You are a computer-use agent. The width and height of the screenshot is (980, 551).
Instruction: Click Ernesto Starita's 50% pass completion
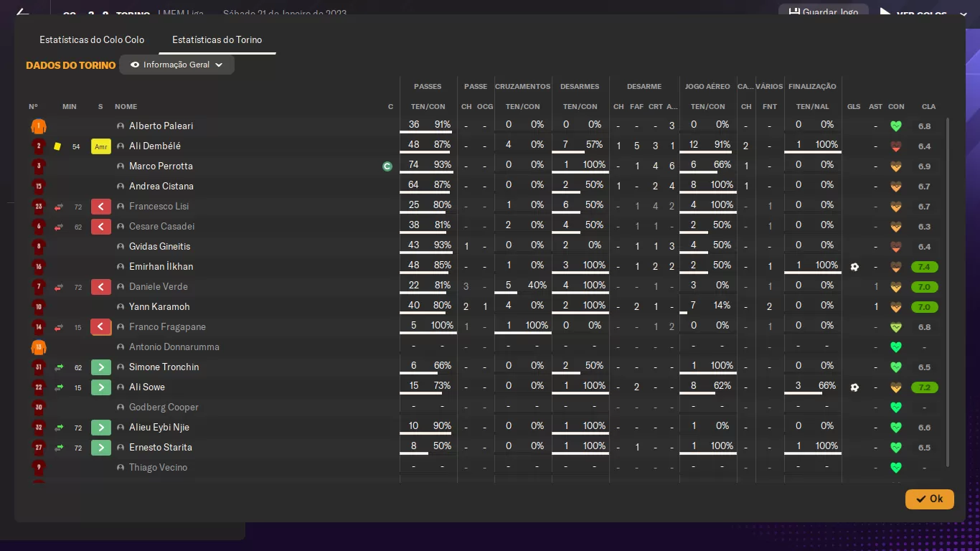pyautogui.click(x=442, y=446)
